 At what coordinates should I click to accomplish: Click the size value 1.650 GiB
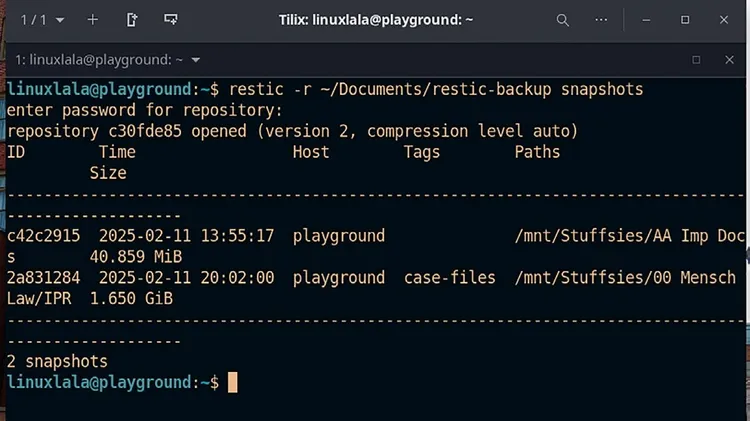[x=132, y=299]
